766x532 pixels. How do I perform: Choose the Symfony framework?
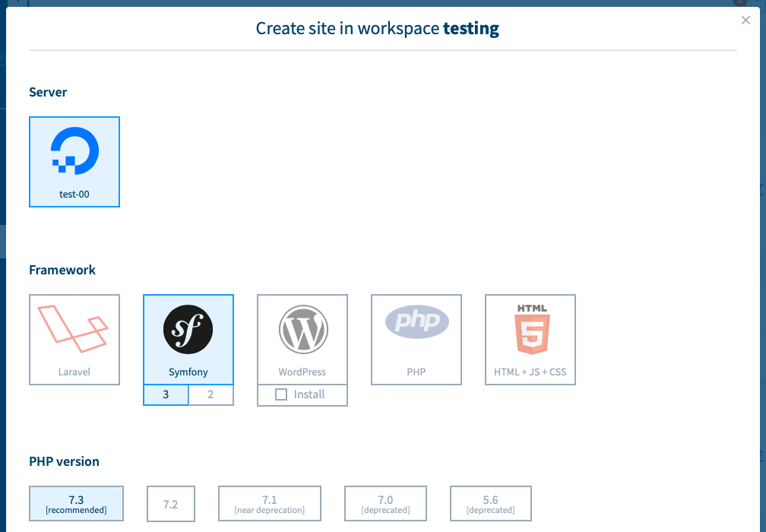point(188,340)
